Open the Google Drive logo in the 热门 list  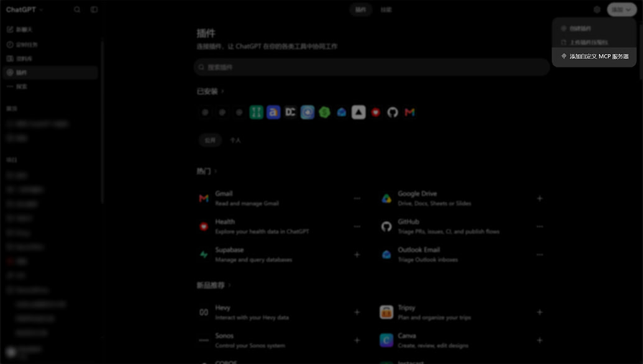point(386,198)
